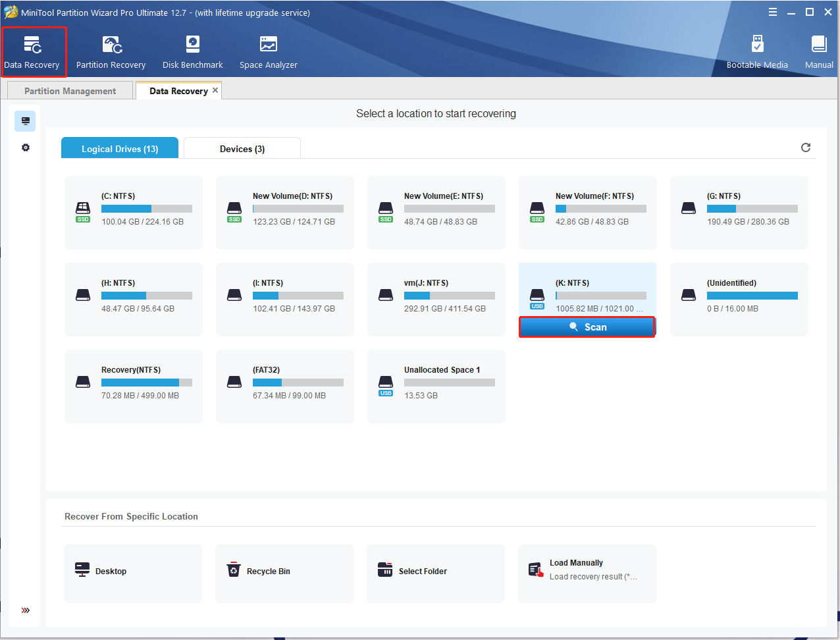Select the (FAT32) partition card
Image resolution: width=840 pixels, height=640 pixels.
click(x=285, y=387)
